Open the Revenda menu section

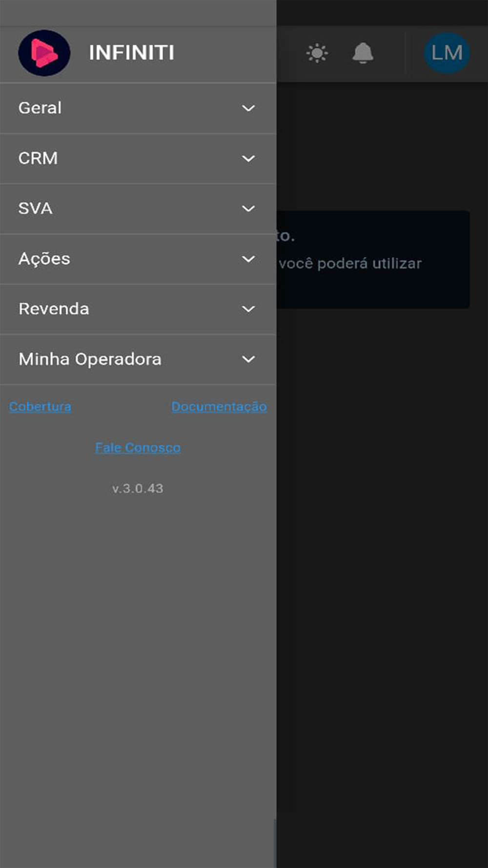pos(54,309)
